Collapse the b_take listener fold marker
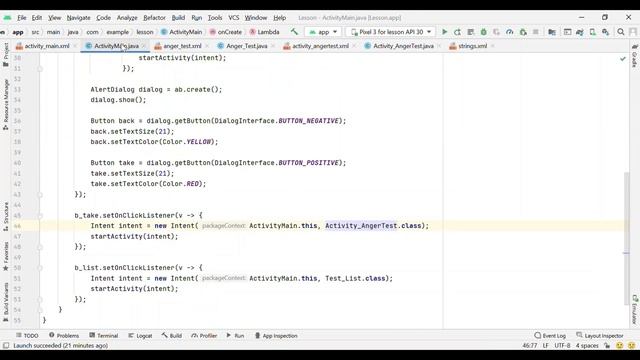The height and width of the screenshot is (360, 640). pos(40,216)
